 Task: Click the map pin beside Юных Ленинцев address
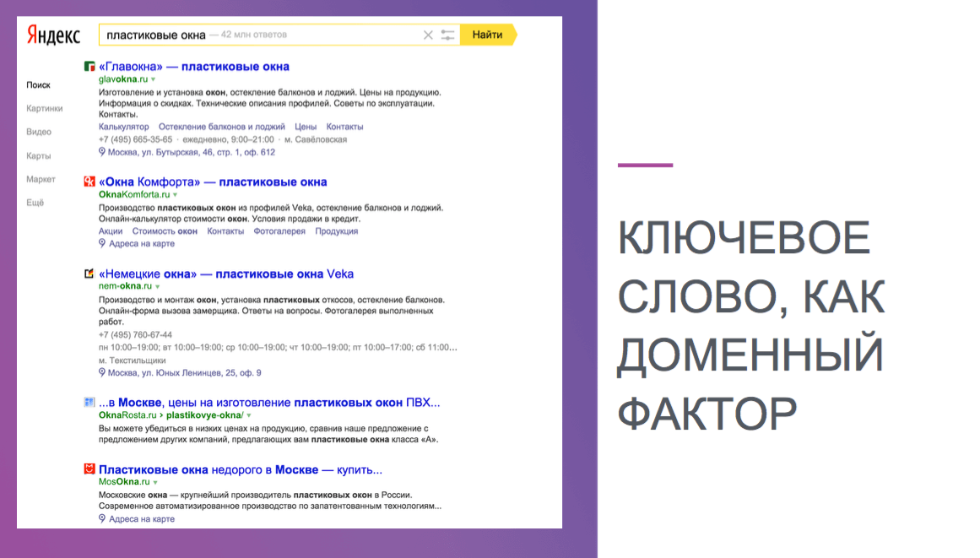[x=102, y=372]
